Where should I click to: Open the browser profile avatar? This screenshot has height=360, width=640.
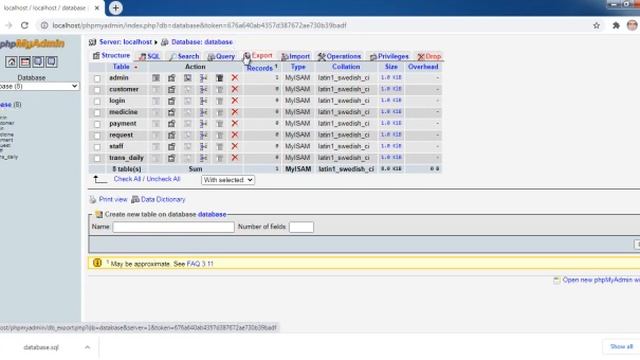coord(632,25)
